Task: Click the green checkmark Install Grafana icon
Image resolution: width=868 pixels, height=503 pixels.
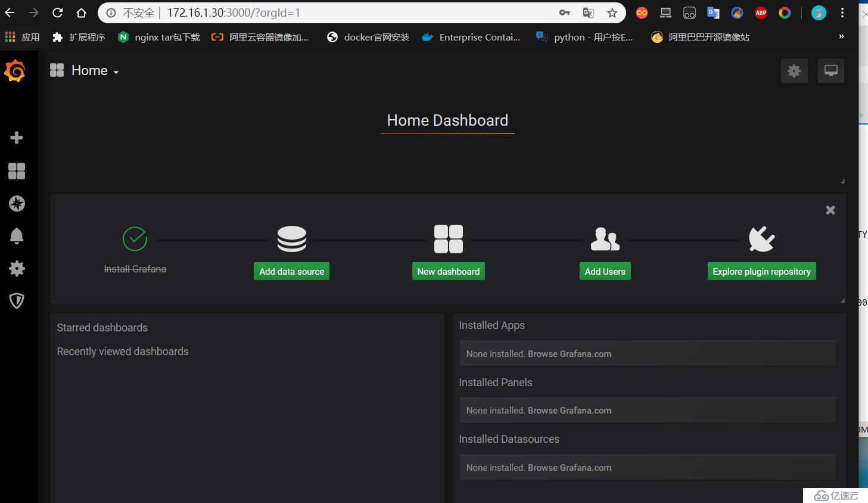Action: coord(135,239)
